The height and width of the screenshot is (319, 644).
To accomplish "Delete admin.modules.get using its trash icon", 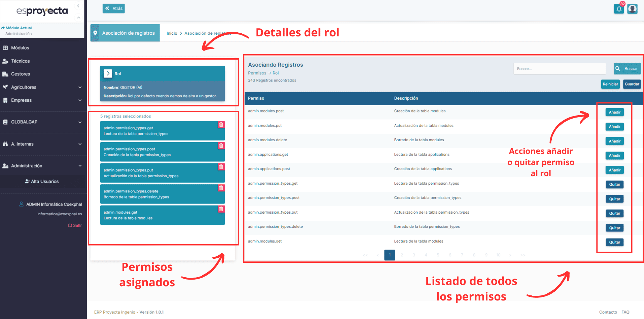I will coord(221,209).
